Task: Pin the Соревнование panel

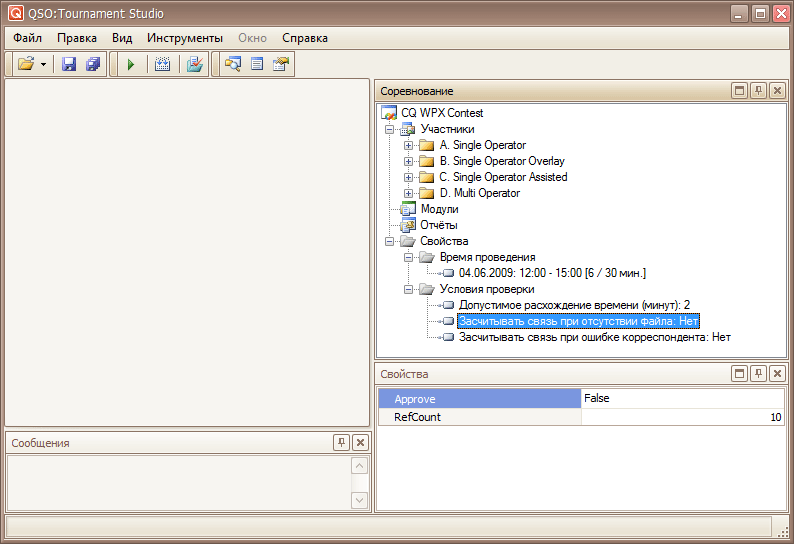Action: click(759, 91)
